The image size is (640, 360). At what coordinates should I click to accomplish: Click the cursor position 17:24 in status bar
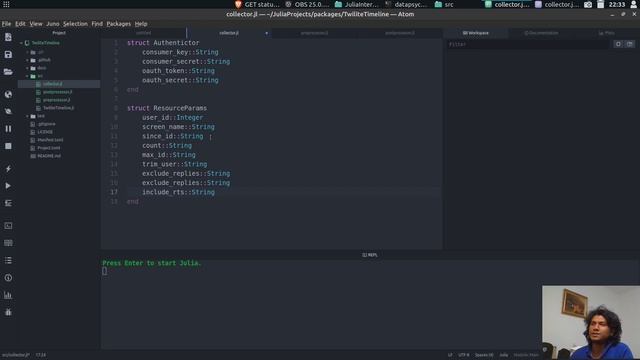coord(40,355)
